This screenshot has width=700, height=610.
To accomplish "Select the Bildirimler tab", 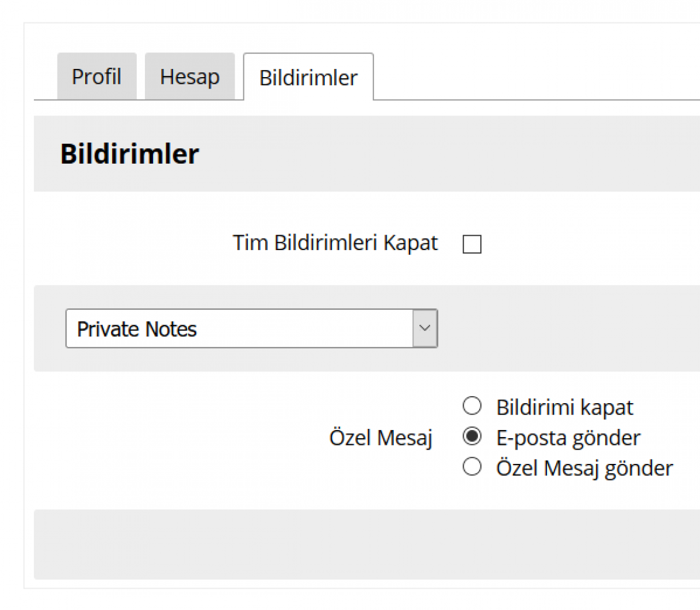I will (308, 78).
